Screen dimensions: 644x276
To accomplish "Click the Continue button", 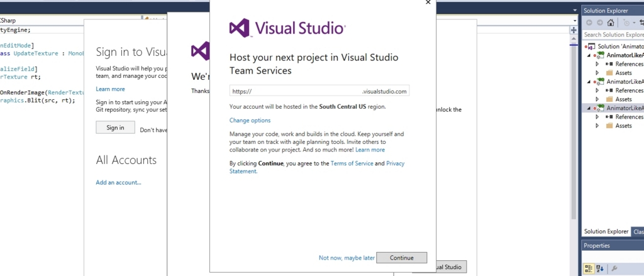I will coord(402,258).
